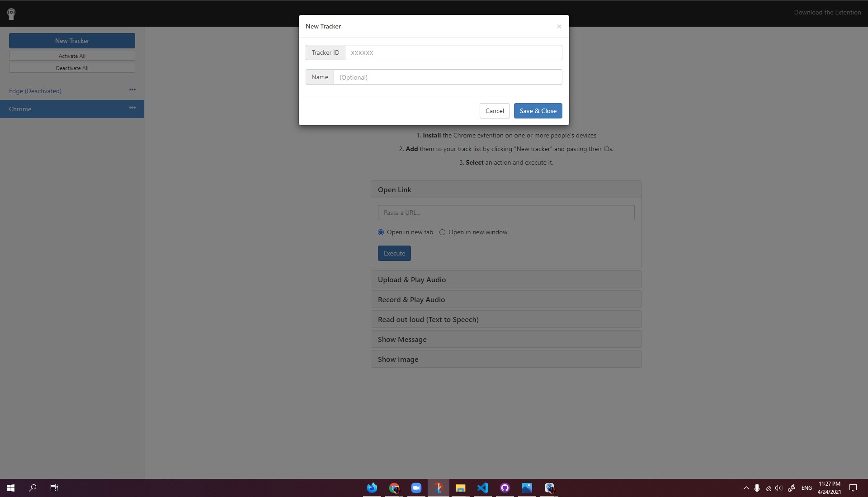Open the Chrome tracker three-dots menu
Image resolution: width=868 pixels, height=497 pixels.
(x=132, y=108)
